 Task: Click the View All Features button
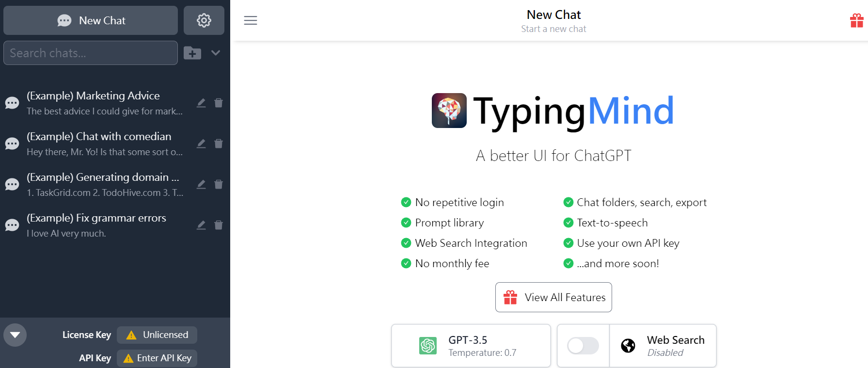click(553, 297)
